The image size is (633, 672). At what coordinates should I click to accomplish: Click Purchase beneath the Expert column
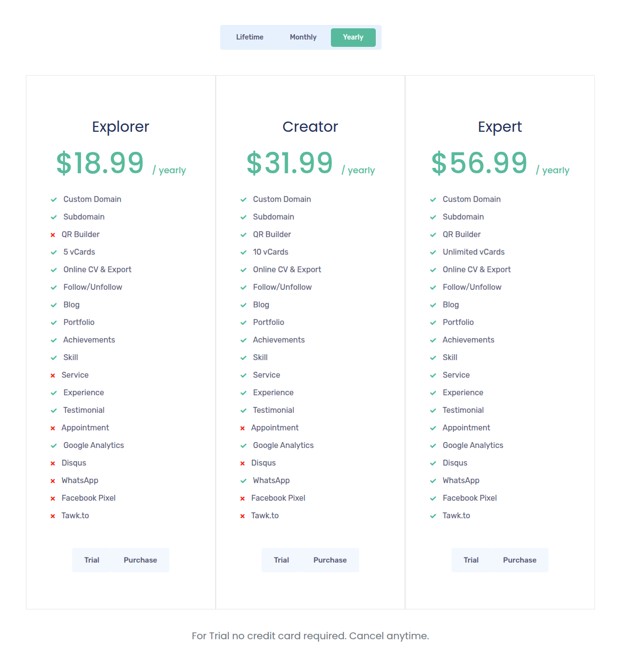tap(519, 560)
